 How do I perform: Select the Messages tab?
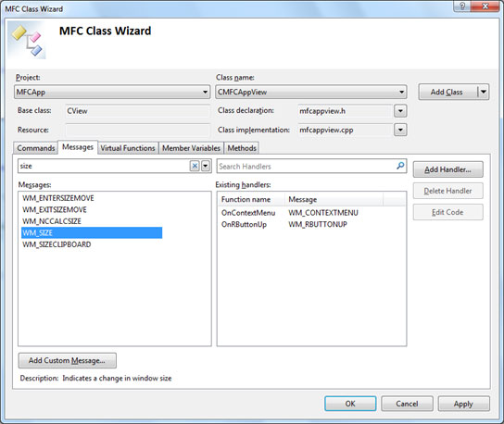pos(78,147)
